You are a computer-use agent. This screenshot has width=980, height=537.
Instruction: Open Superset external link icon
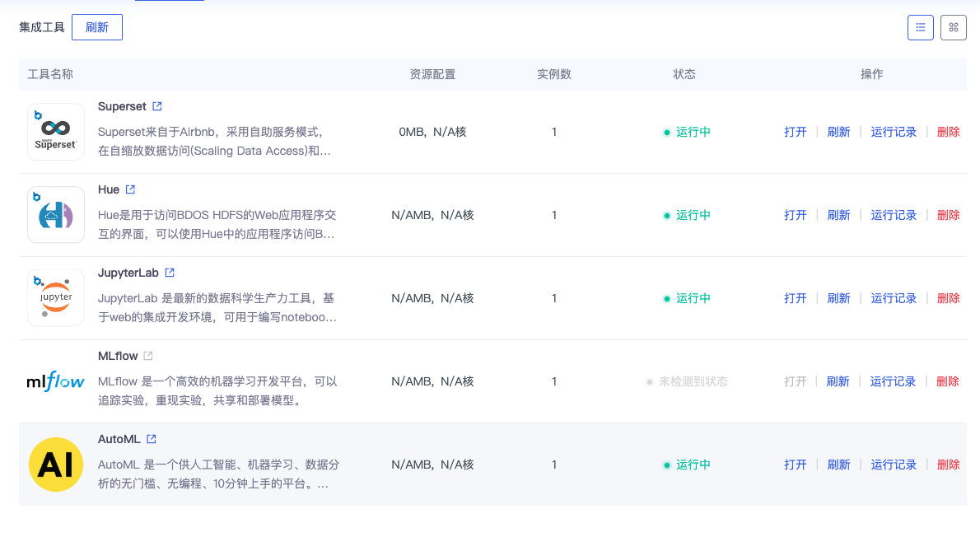156,106
